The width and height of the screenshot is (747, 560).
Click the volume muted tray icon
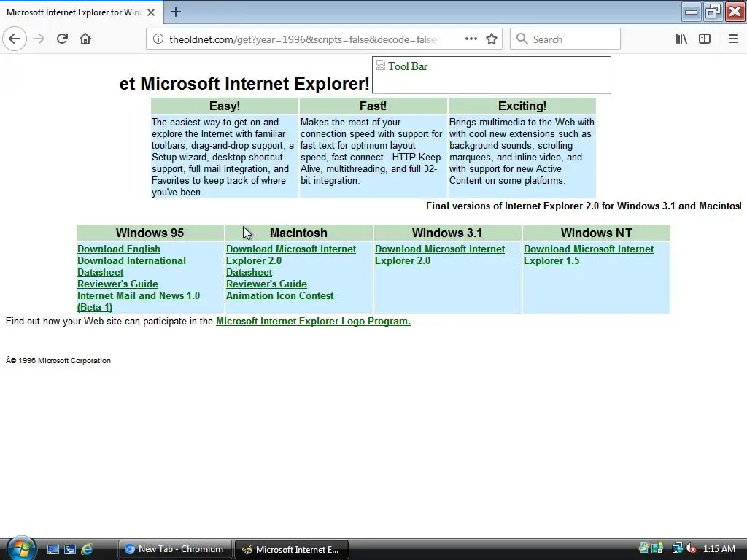(692, 549)
